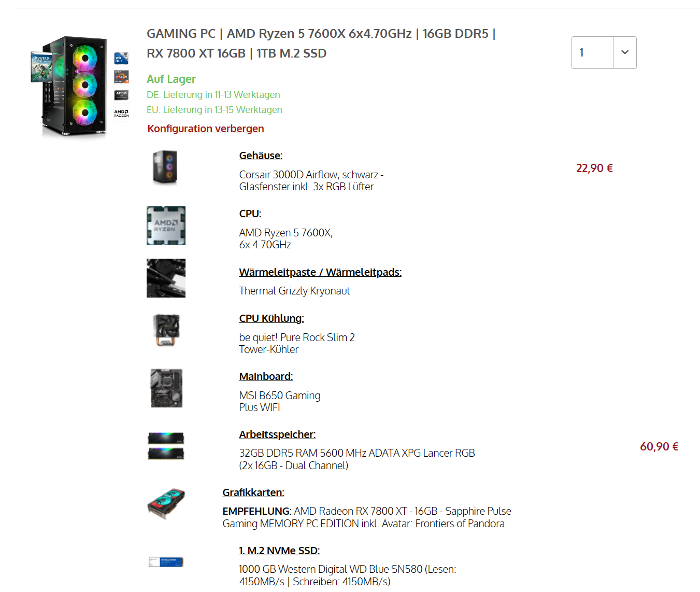Open the Arbeitsspeicher heading link
Image resolution: width=700 pixels, height=592 pixels.
tap(277, 434)
